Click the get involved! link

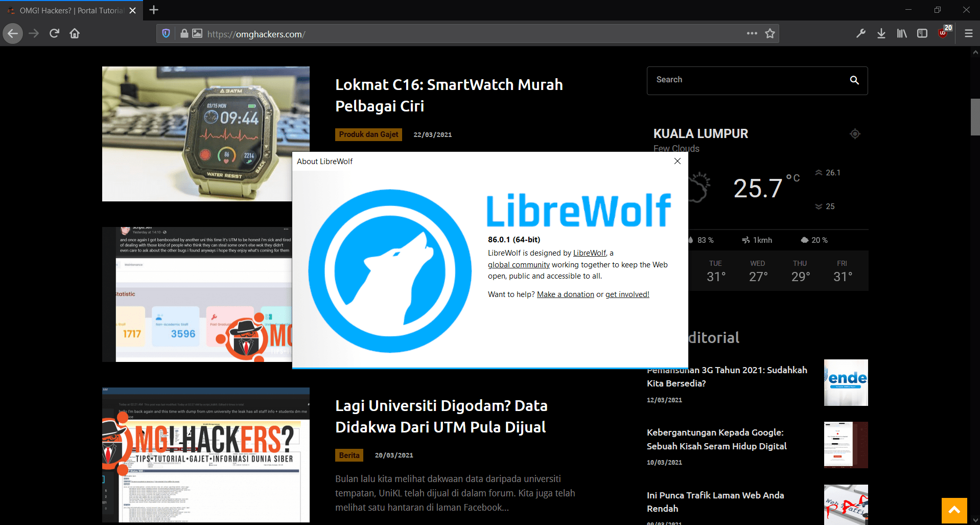(627, 294)
